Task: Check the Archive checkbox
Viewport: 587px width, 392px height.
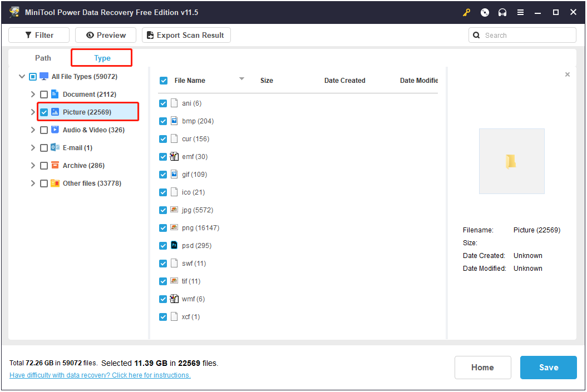Action: click(44, 165)
